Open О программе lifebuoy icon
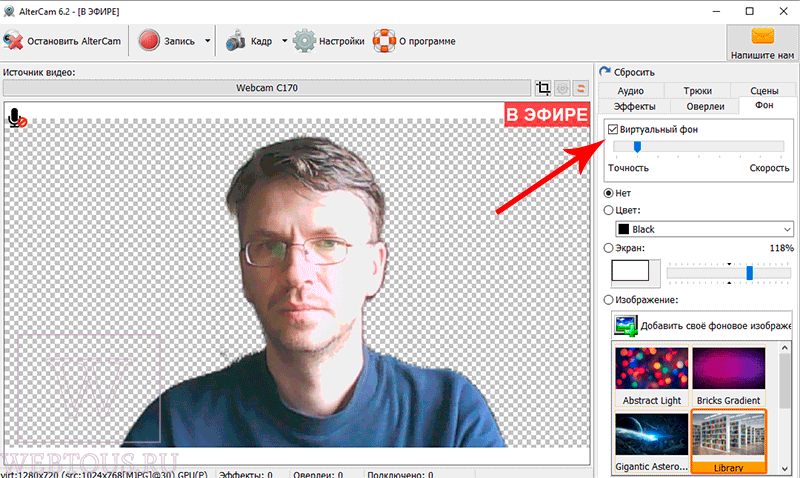 (384, 41)
